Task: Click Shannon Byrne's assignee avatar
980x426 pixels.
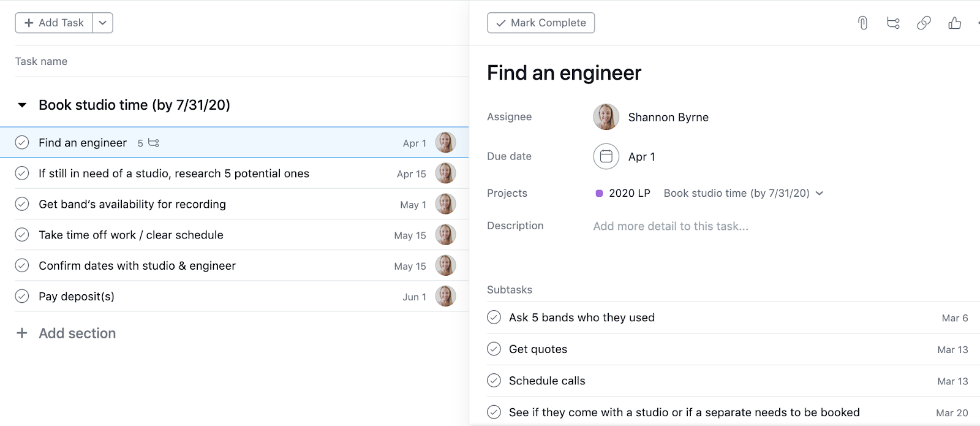Action: coord(606,117)
